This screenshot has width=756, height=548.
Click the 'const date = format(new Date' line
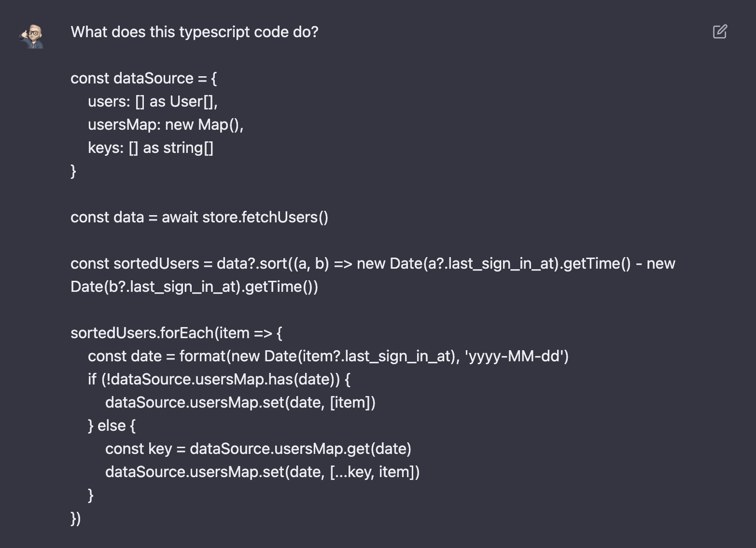click(328, 356)
